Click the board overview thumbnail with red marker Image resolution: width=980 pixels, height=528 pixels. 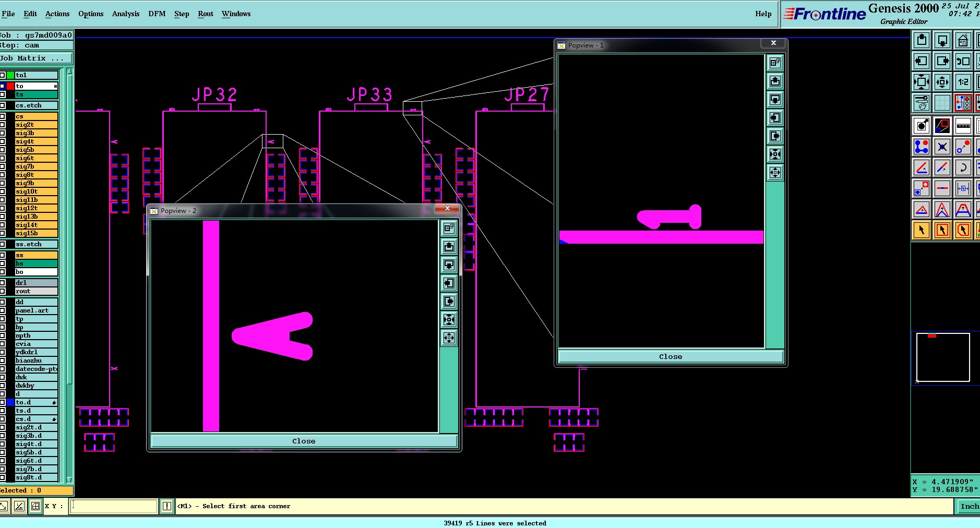(x=943, y=357)
